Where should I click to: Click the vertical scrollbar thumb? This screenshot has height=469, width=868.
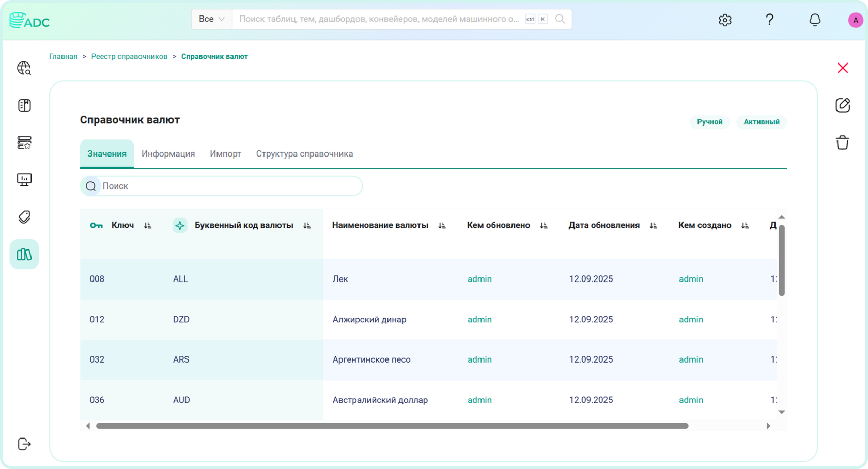pyautogui.click(x=782, y=261)
